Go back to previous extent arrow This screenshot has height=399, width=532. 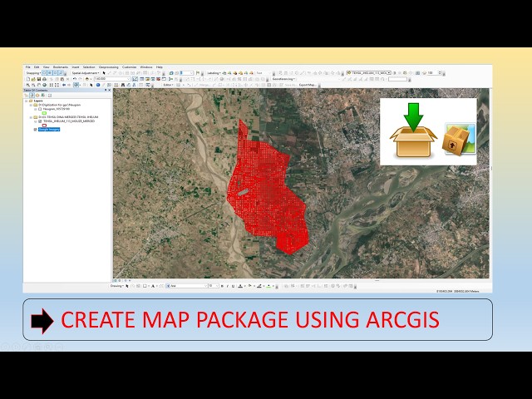(x=64, y=85)
